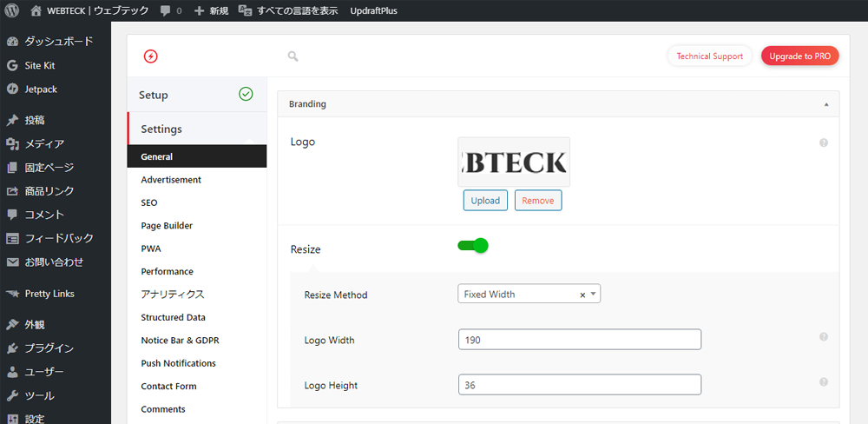Click the WordPress logo in admin bar
Viewport: 868px width, 424px height.
coord(12,10)
